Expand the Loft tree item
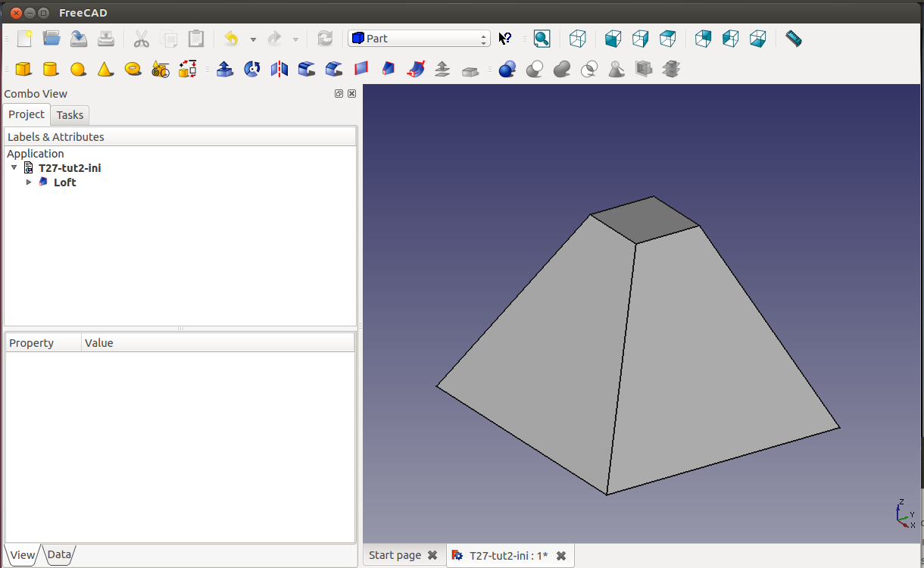Image resolution: width=924 pixels, height=568 pixels. coord(29,183)
